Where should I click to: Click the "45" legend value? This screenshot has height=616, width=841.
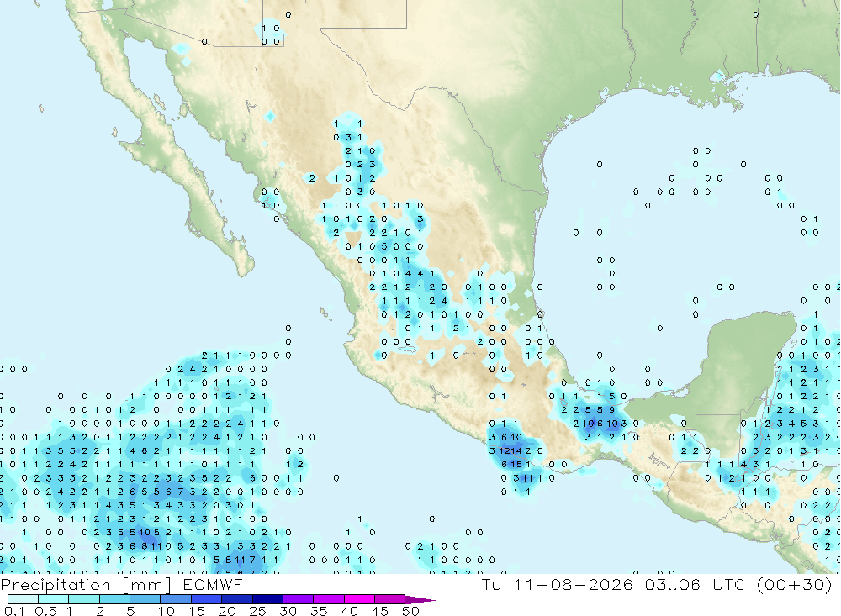380,611
